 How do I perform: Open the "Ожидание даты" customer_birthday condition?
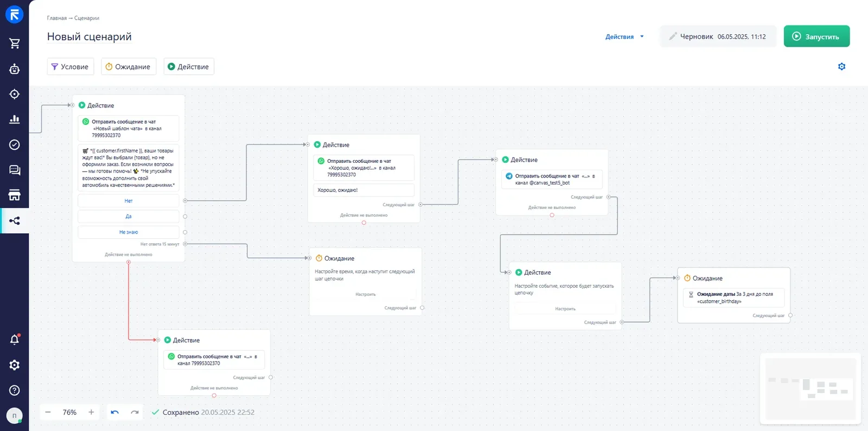733,298
